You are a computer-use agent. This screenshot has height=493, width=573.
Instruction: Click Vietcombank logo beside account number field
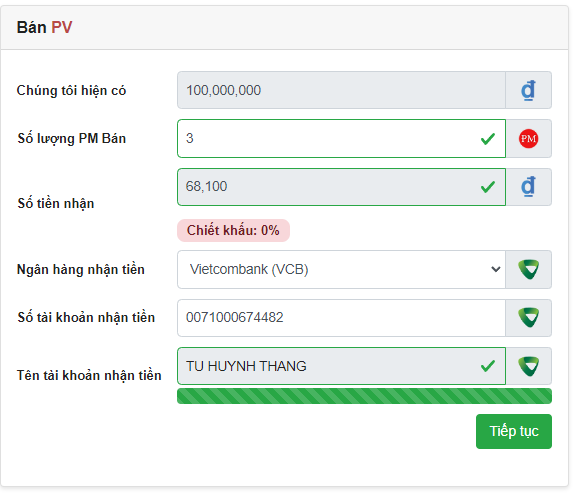click(528, 318)
